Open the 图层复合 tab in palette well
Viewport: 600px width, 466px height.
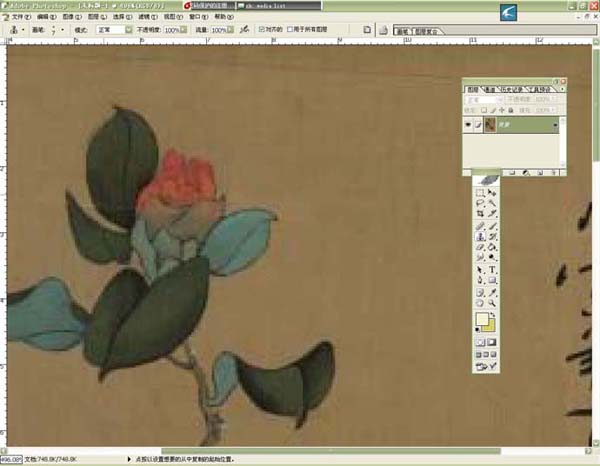click(x=426, y=31)
